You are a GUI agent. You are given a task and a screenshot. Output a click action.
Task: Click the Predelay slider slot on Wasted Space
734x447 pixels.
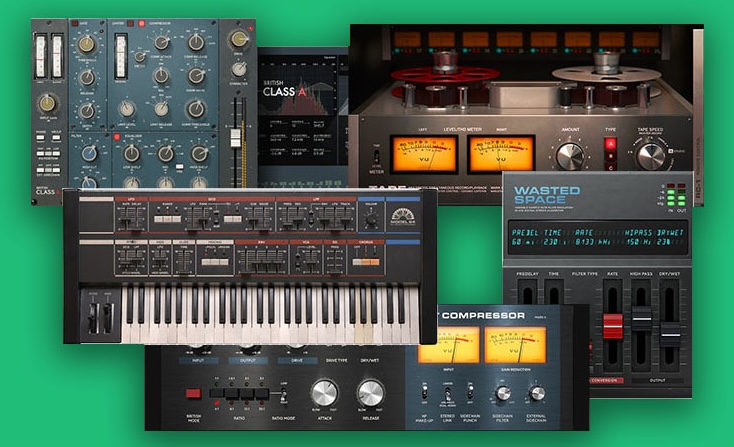click(x=528, y=293)
